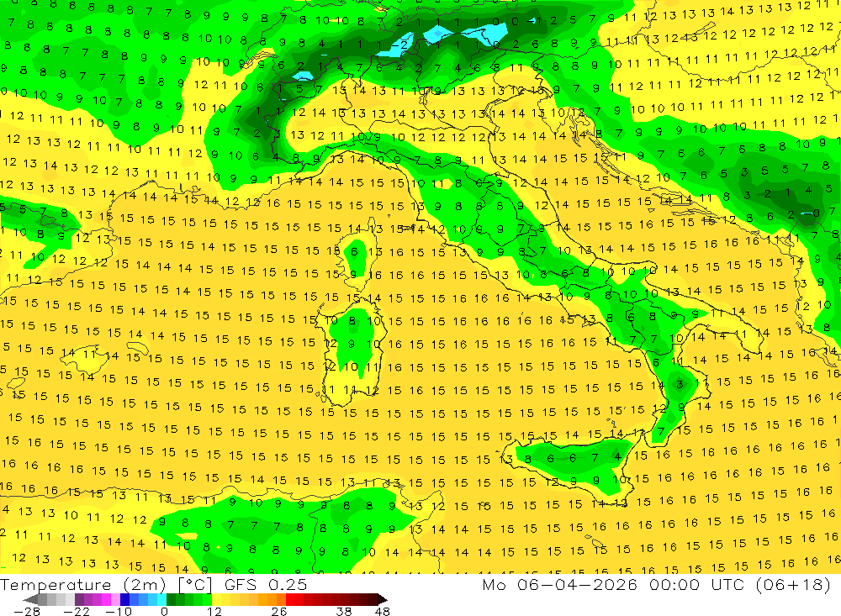Click the bright red swatch right of the 26 mark
The height and width of the screenshot is (616, 841).
pos(290,599)
